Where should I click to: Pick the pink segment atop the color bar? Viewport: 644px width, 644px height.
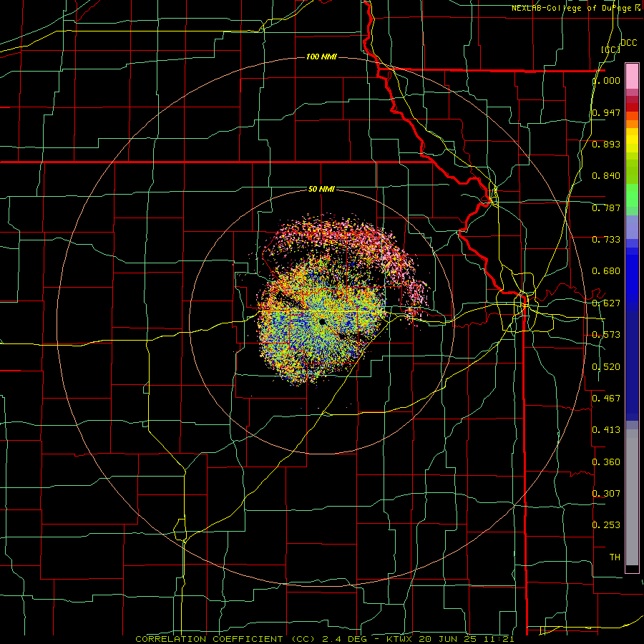click(x=632, y=76)
